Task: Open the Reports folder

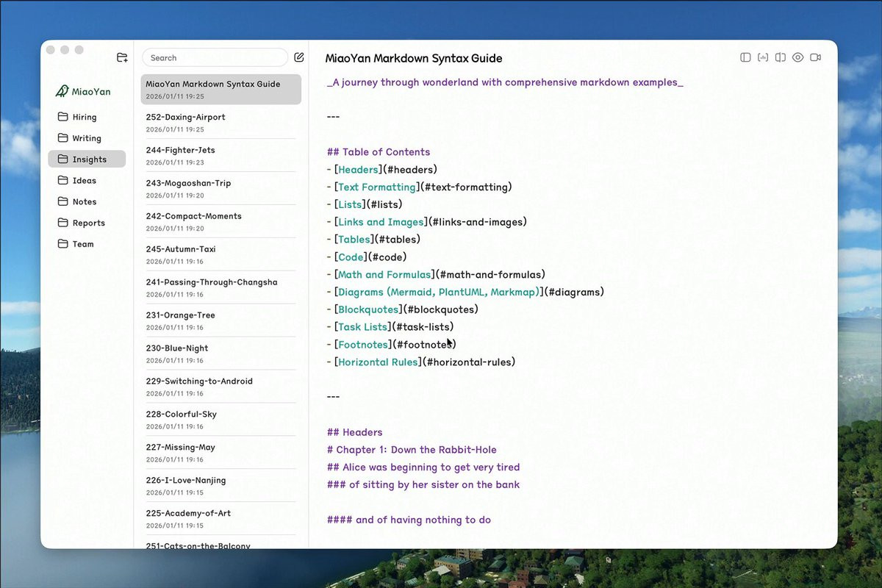Action: 87,223
